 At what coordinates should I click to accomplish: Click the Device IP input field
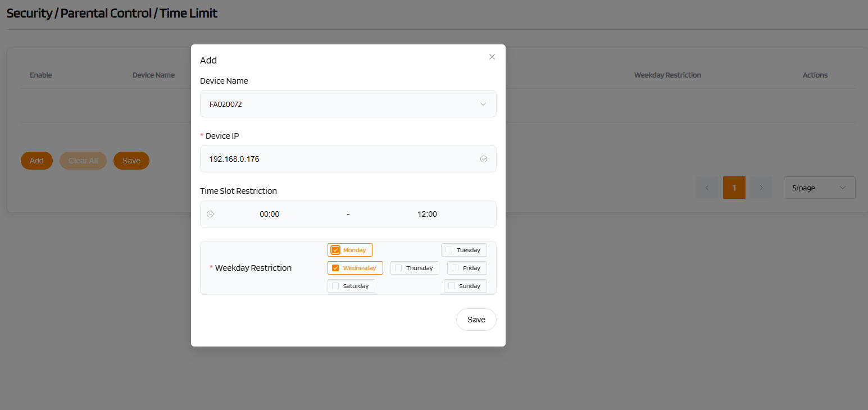pos(343,159)
